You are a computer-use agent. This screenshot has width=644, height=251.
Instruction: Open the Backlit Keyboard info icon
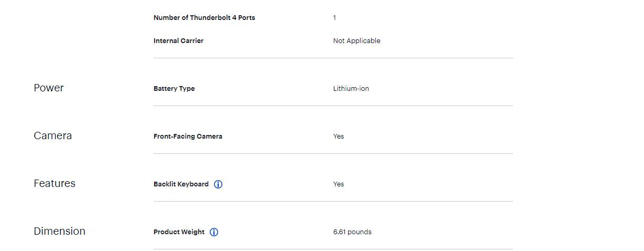pos(218,184)
